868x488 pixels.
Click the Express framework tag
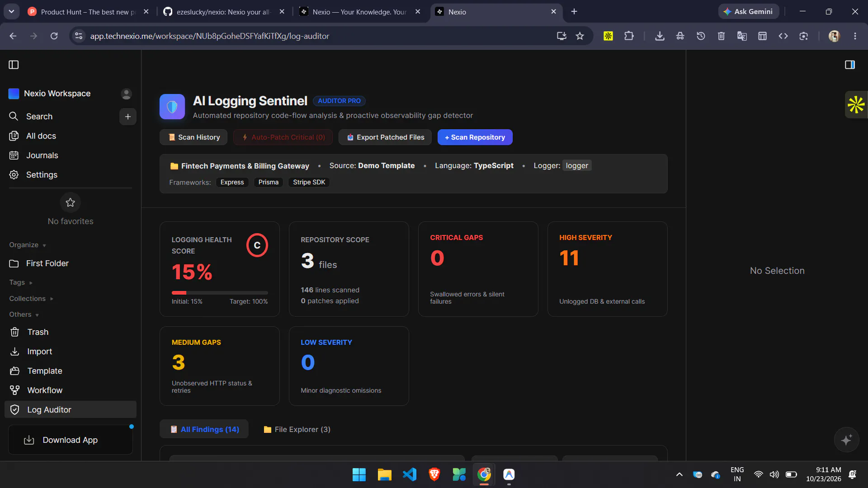[x=232, y=182]
